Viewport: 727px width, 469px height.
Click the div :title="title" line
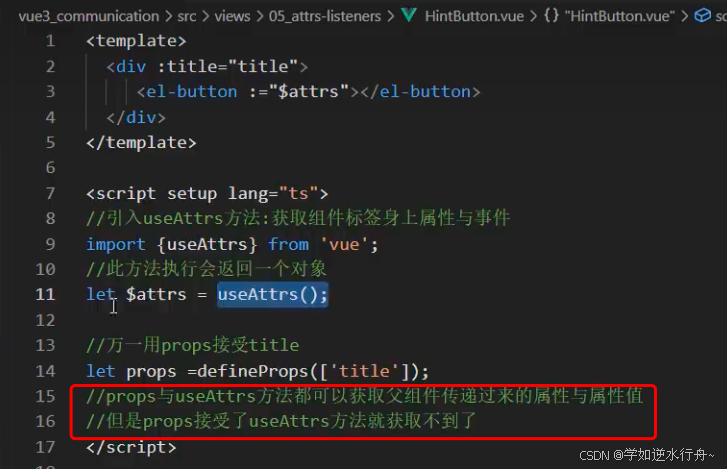(207, 66)
